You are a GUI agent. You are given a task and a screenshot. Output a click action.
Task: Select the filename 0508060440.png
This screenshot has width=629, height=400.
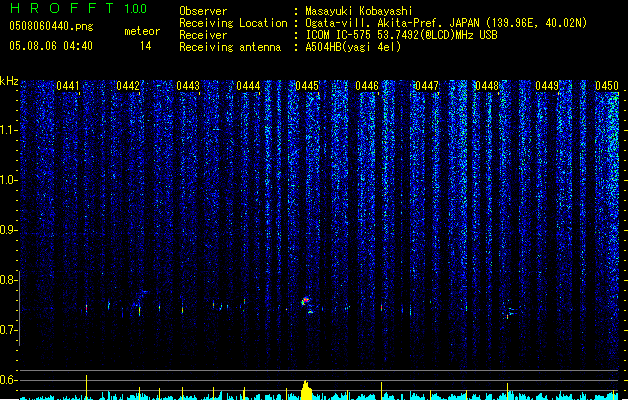51,26
